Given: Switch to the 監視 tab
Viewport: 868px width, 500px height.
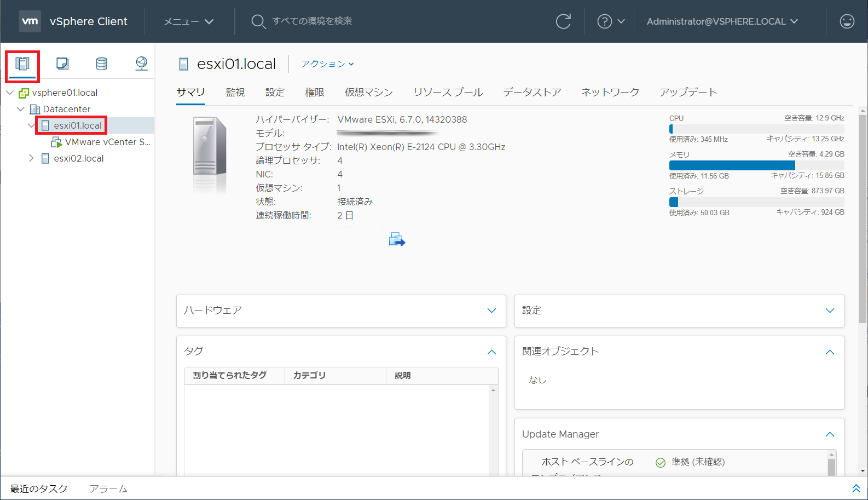Looking at the screenshot, I should pyautogui.click(x=235, y=92).
